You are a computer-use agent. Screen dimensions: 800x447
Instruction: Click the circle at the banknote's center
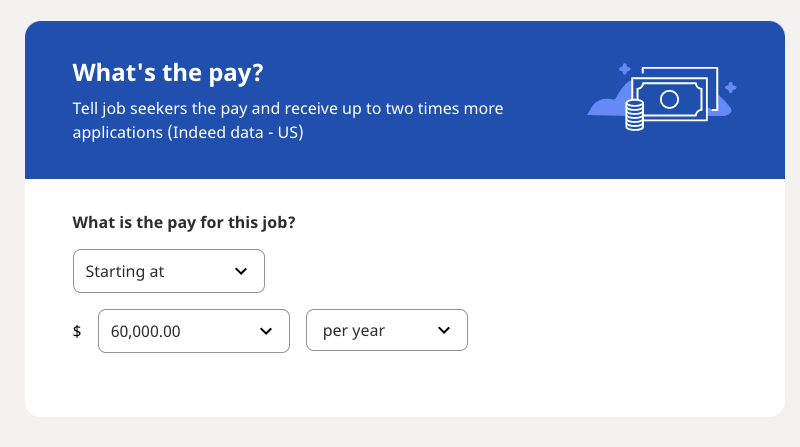(x=670, y=98)
